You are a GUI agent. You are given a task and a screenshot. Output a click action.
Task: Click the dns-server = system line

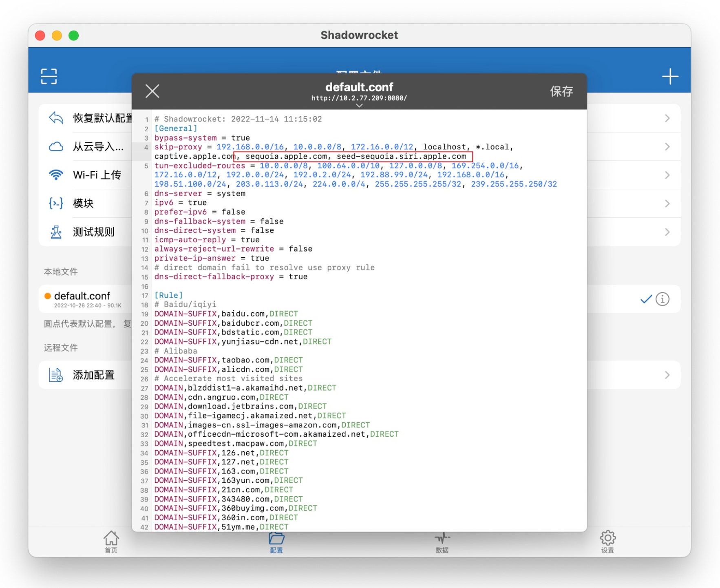point(200,194)
